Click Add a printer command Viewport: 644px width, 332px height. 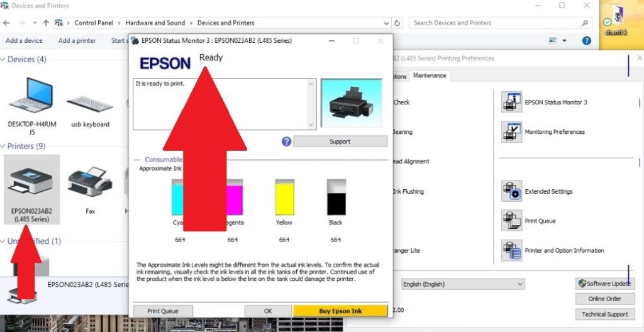(77, 40)
